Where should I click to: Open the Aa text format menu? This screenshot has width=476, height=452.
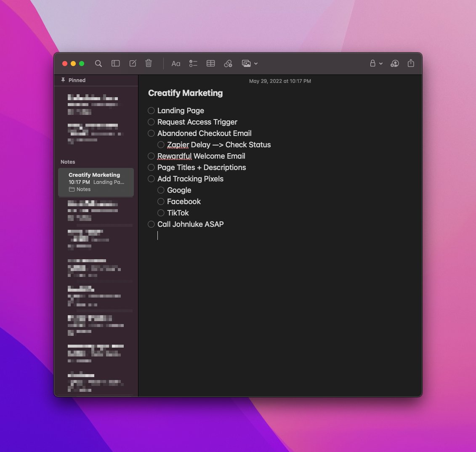click(176, 64)
